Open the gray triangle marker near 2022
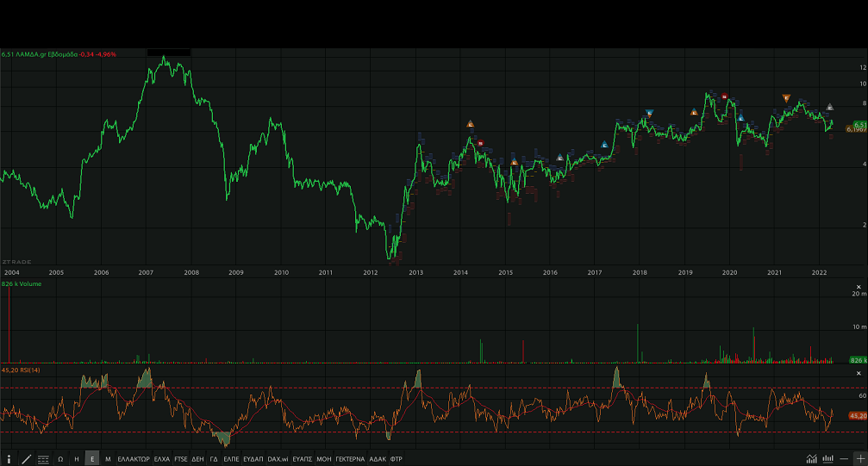 click(x=830, y=107)
